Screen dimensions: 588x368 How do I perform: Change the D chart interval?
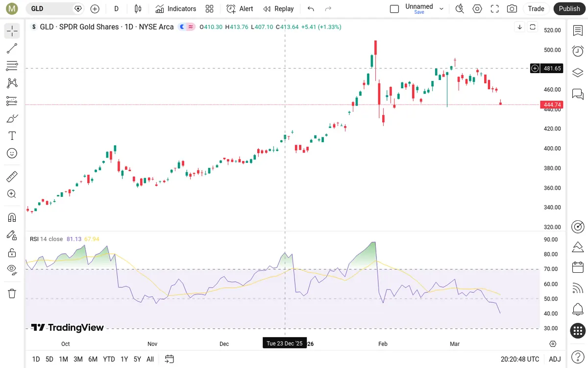[x=116, y=9]
